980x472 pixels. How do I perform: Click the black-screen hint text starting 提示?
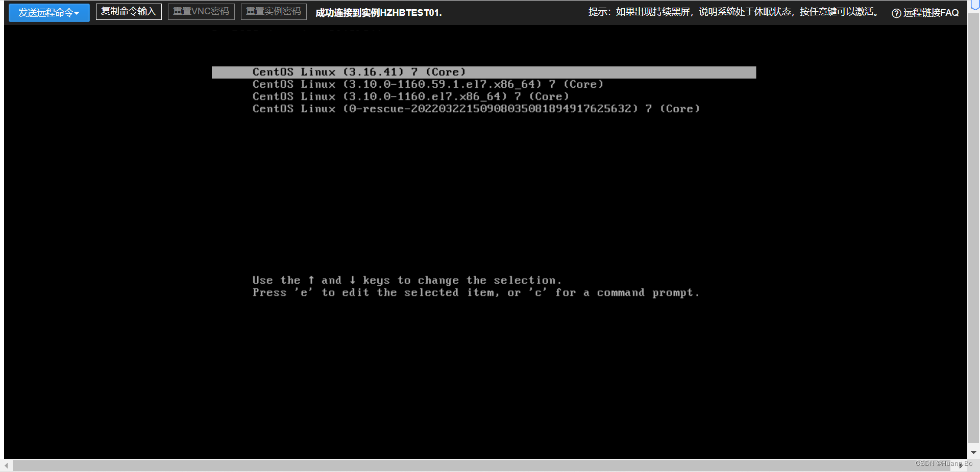(x=734, y=12)
